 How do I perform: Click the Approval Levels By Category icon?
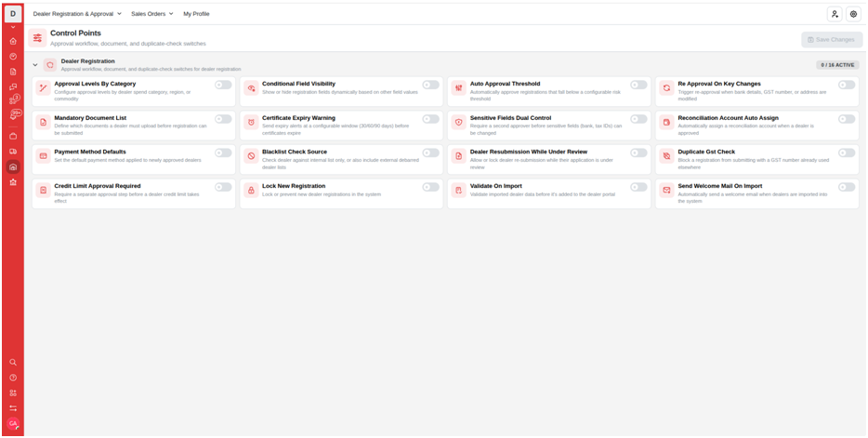pos(43,88)
